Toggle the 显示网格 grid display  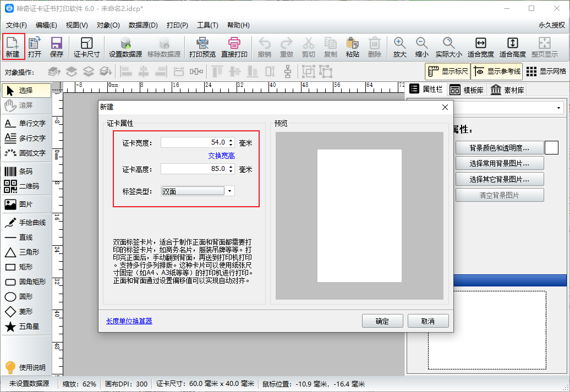[x=546, y=71]
